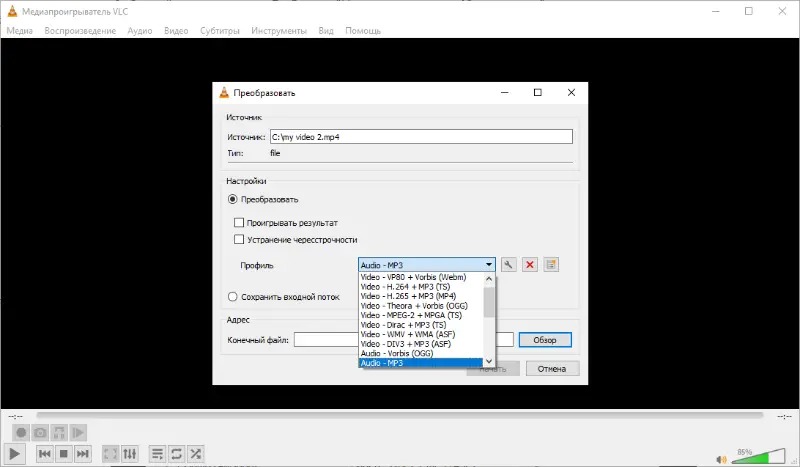Select the Преобразовать radio button
Viewport: 800px width, 467px height.
click(233, 199)
